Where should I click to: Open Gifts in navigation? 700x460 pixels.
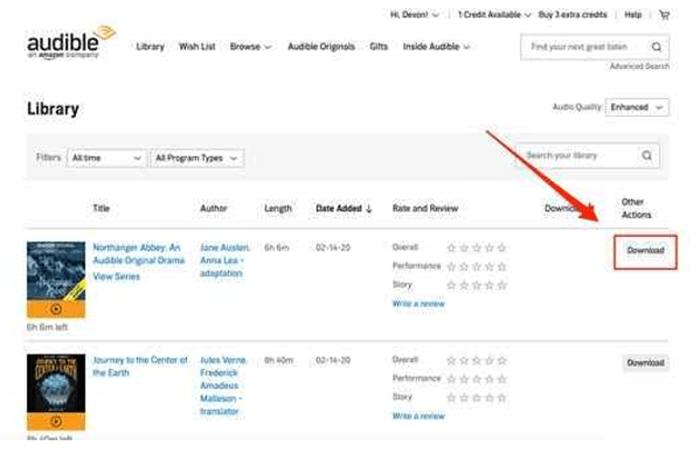[379, 46]
